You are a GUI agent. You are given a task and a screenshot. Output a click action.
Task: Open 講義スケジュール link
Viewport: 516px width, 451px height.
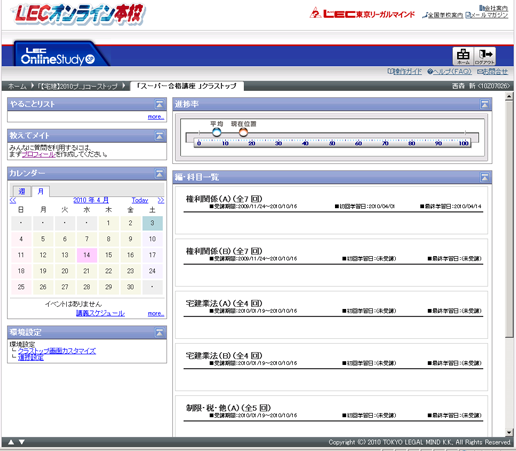click(100, 313)
